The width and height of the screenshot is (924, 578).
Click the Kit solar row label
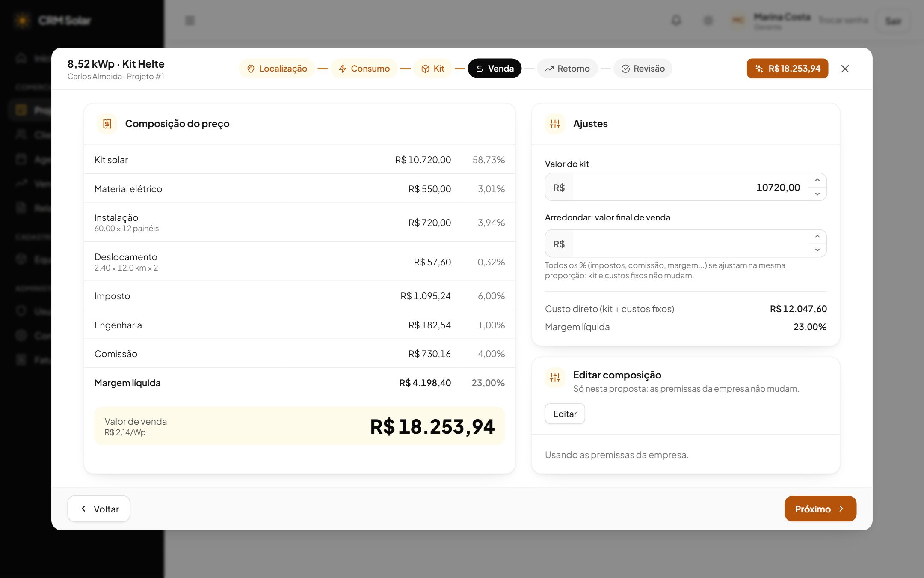[x=111, y=160]
